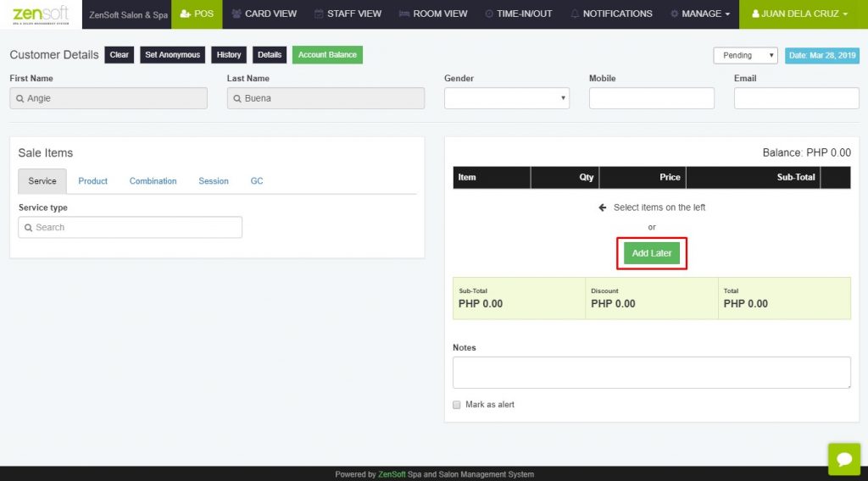The width and height of the screenshot is (868, 481).
Task: Click the ZenSoft logo
Action: pos(41,14)
